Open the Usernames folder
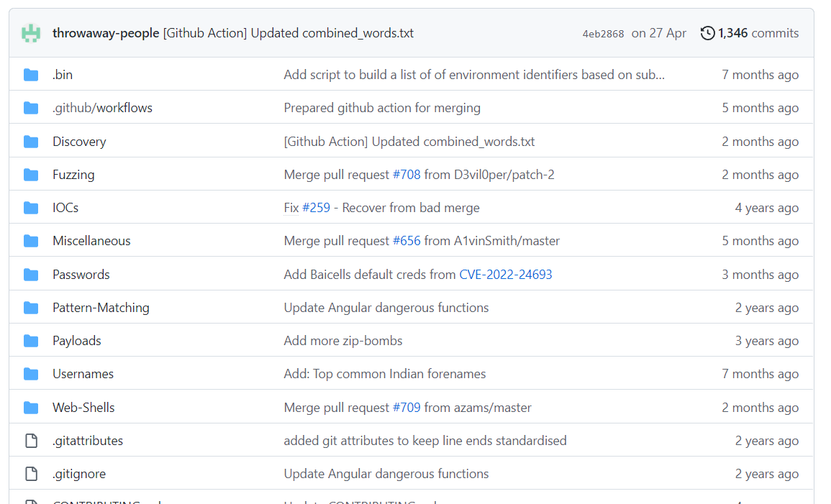The height and width of the screenshot is (504, 831). pyautogui.click(x=83, y=373)
